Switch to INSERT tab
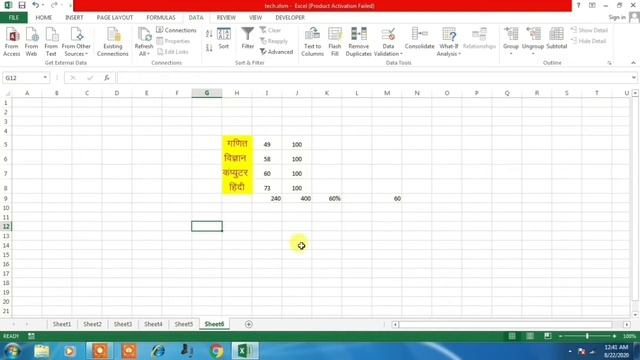The width and height of the screenshot is (640, 360). (x=74, y=18)
